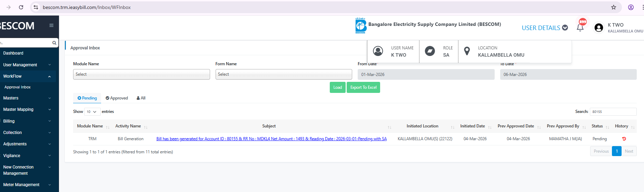This screenshot has height=192, width=644.
Task: Open history icon for TRM row
Action: 624,139
